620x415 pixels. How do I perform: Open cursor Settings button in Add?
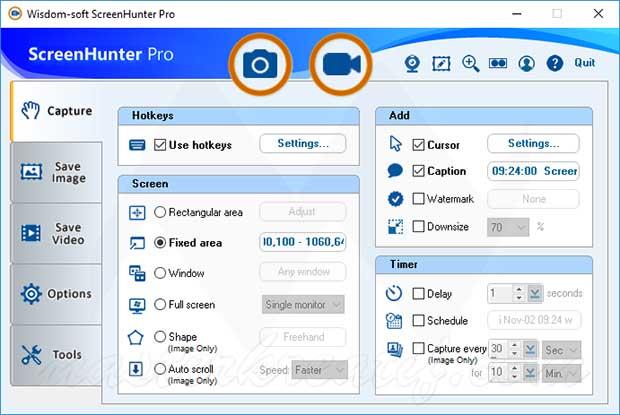(x=533, y=143)
